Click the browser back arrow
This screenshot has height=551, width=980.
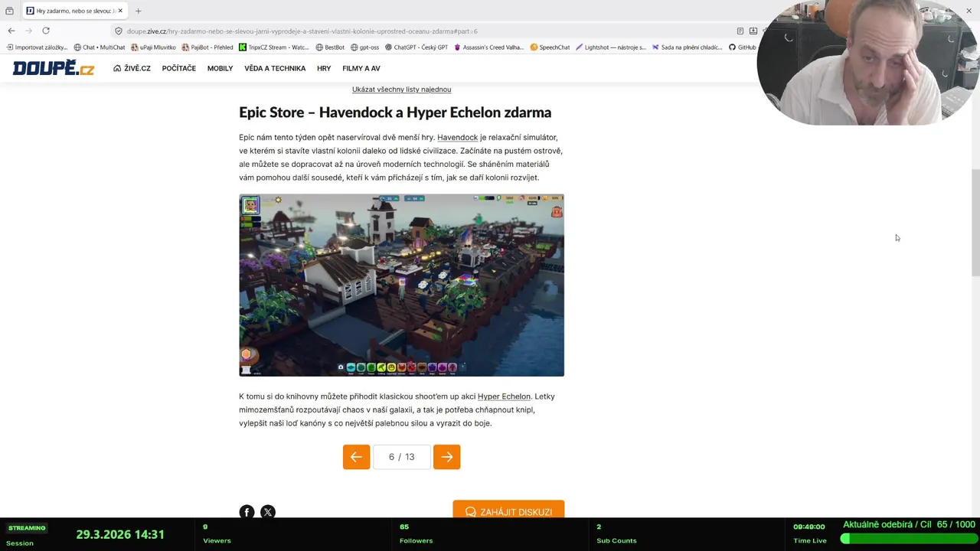tap(11, 31)
